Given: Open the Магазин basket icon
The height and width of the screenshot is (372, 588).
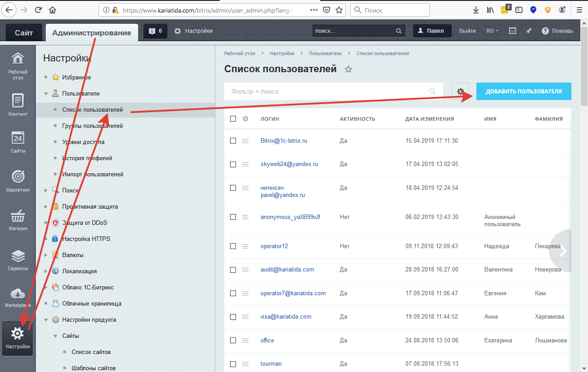Looking at the screenshot, I should point(18,219).
